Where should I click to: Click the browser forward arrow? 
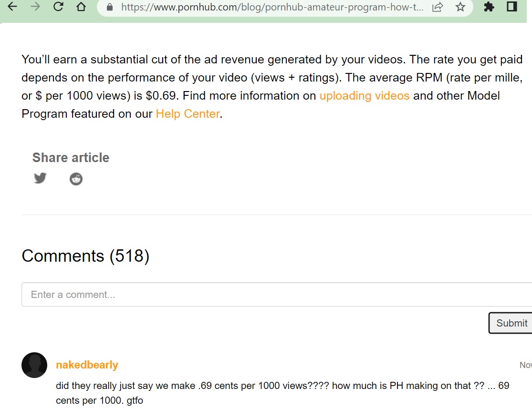35,7
